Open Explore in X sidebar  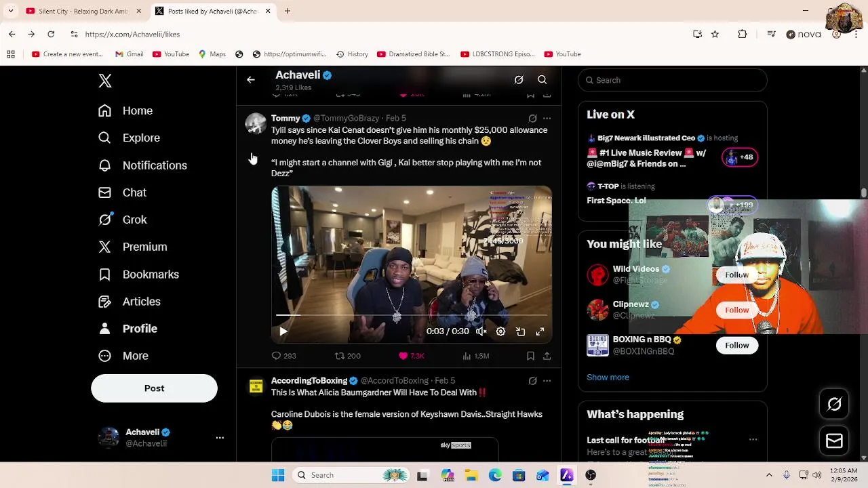click(129, 138)
